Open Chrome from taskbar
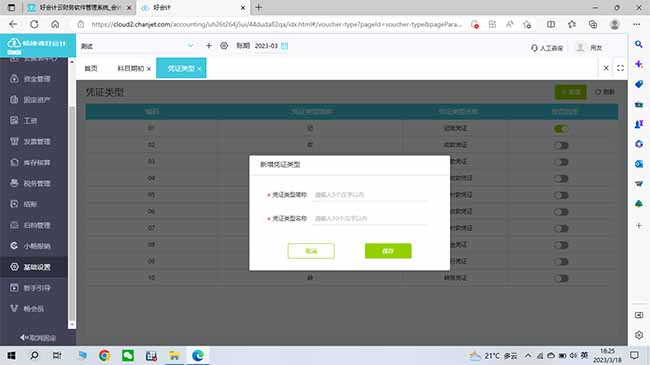 point(104,355)
